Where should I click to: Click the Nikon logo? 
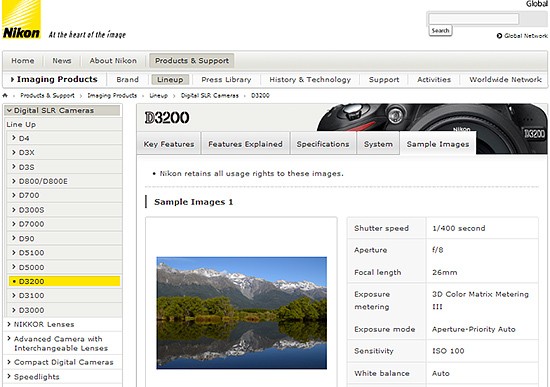tap(21, 19)
